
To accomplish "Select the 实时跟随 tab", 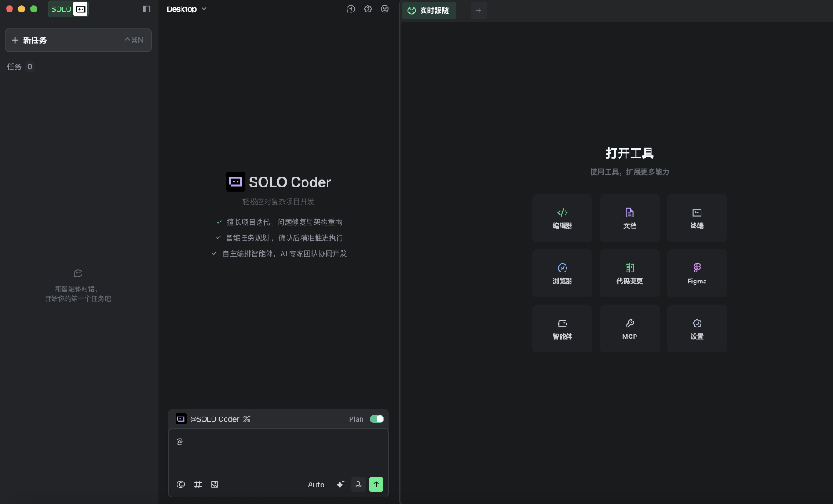I will [428, 11].
